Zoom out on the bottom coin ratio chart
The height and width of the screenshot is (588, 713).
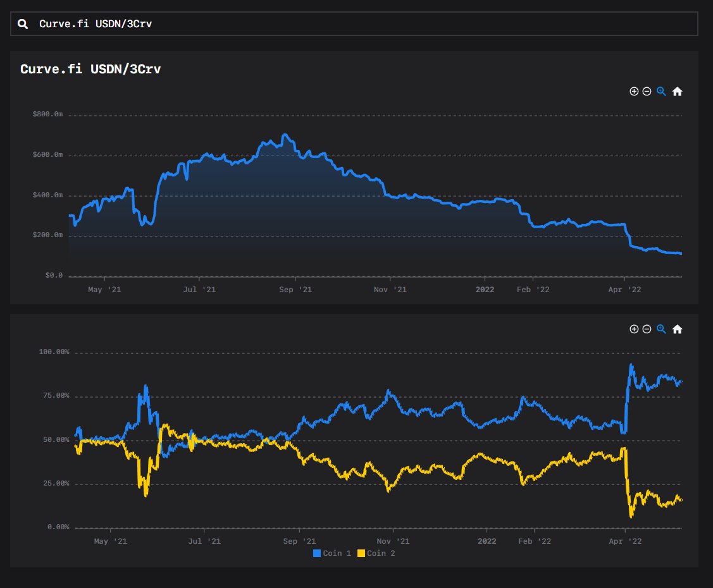(x=647, y=329)
